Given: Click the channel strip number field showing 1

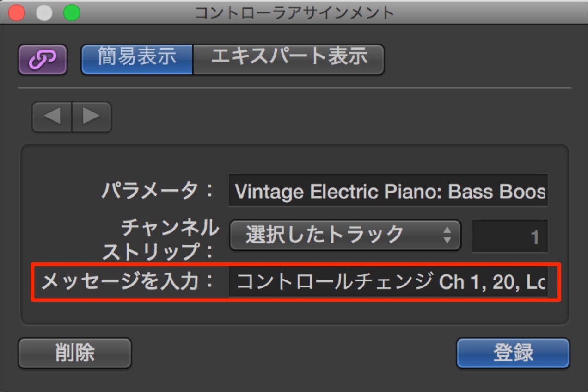Looking at the screenshot, I should tap(510, 236).
